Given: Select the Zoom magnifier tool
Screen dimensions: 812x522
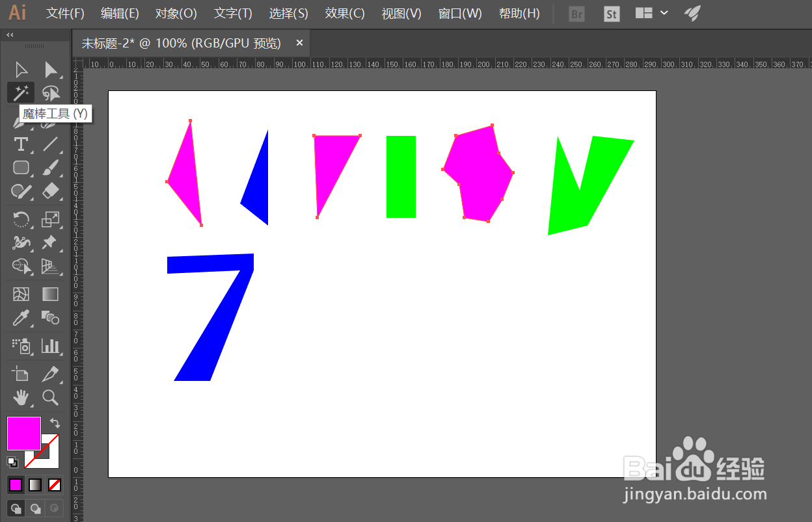Looking at the screenshot, I should coord(51,397).
